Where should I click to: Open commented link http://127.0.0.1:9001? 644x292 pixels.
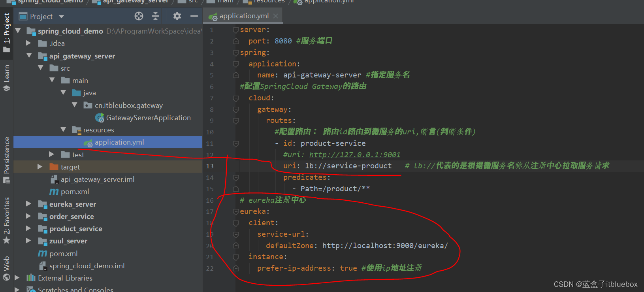[354, 154]
